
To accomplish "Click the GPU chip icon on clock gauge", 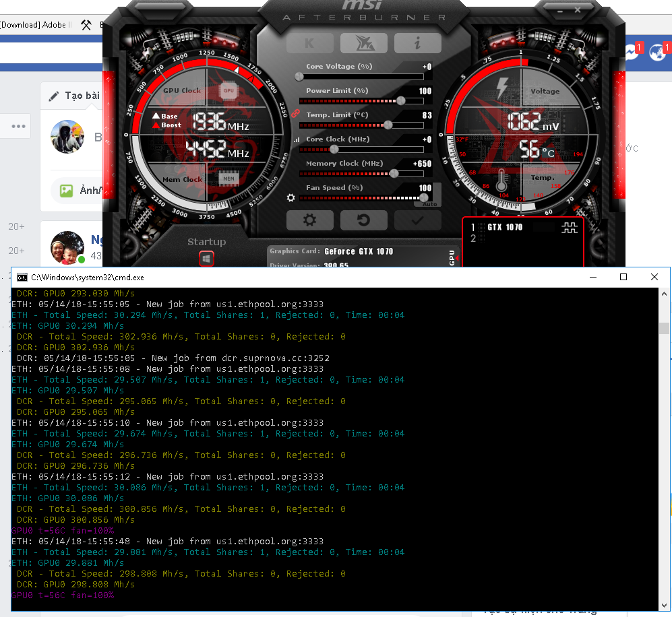I will 228,91.
